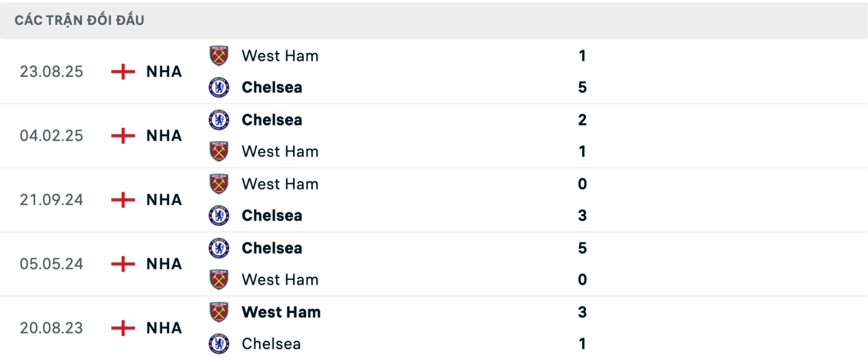Click the Chelsea badge in the 20.08.23 match
This screenshot has width=868, height=358.
click(219, 344)
